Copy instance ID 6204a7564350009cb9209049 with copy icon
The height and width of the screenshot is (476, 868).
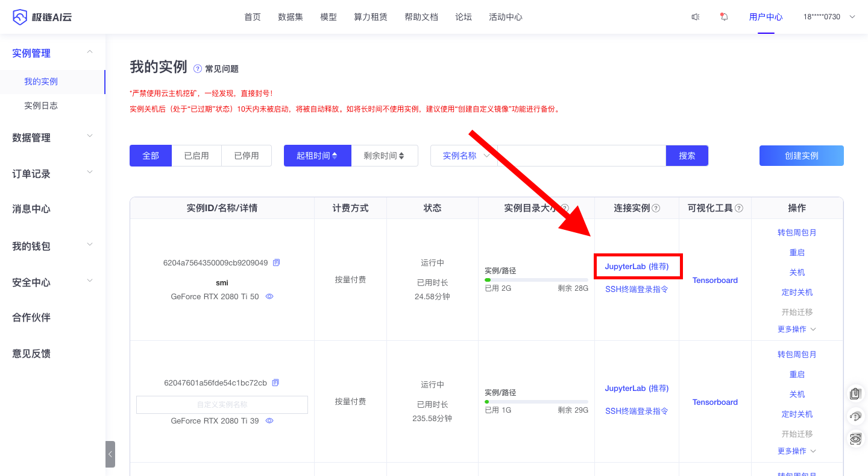[276, 262]
